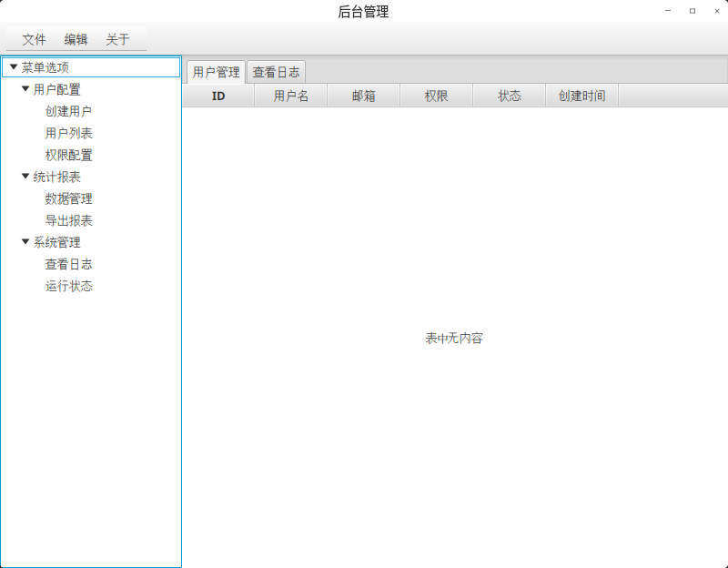This screenshot has height=568, width=728.
Task: Sort by the 用户名 column header
Action: coord(291,96)
